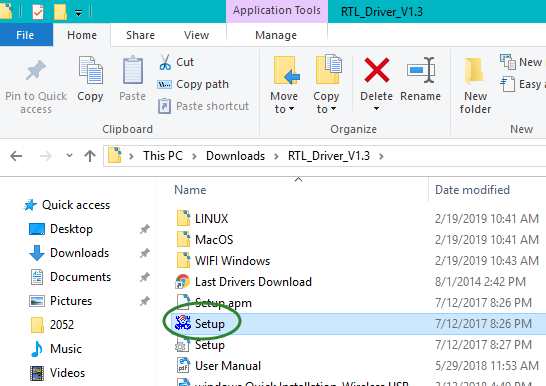Screen dimensions: 546x386
Task: Click the New folder quick access toolbar icon
Action: pyautogui.click(x=60, y=11)
